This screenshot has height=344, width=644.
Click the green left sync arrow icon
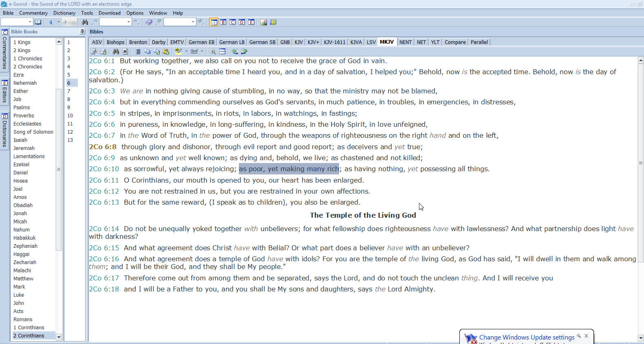pyautogui.click(x=235, y=51)
